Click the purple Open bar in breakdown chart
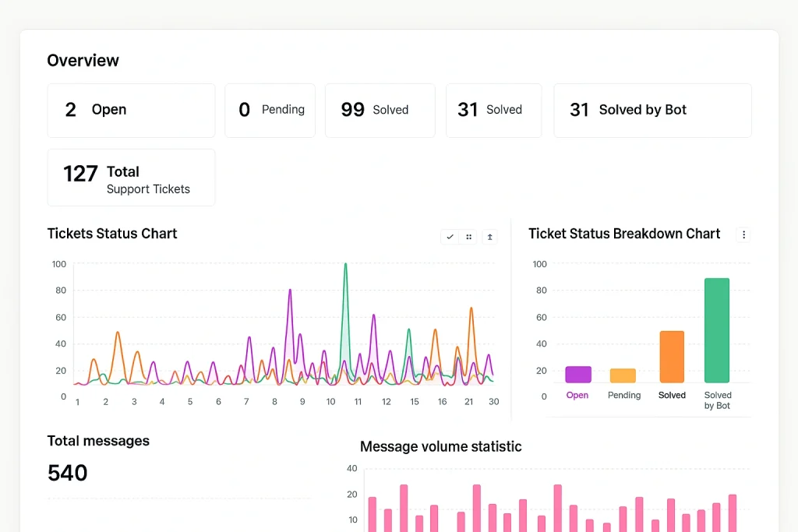798x532 pixels. coord(578,375)
